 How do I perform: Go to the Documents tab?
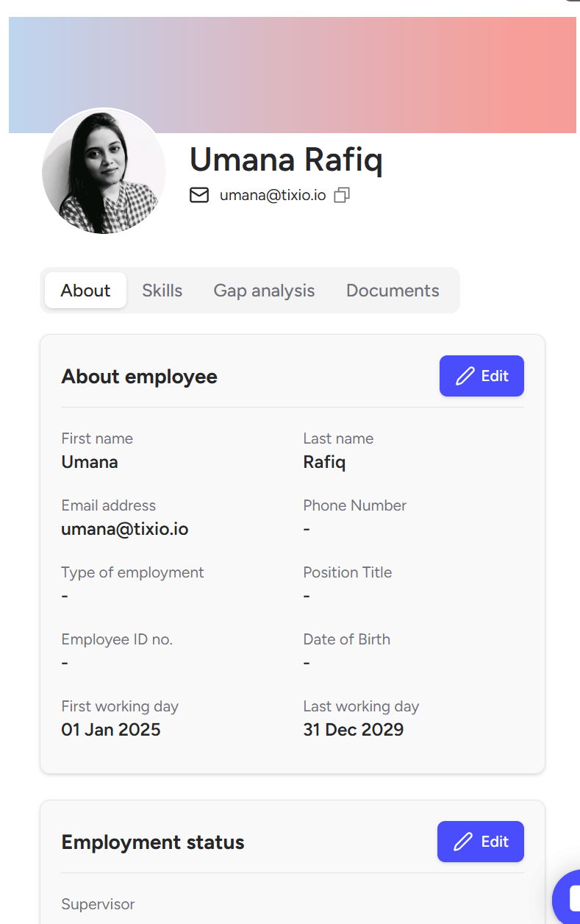coord(393,291)
